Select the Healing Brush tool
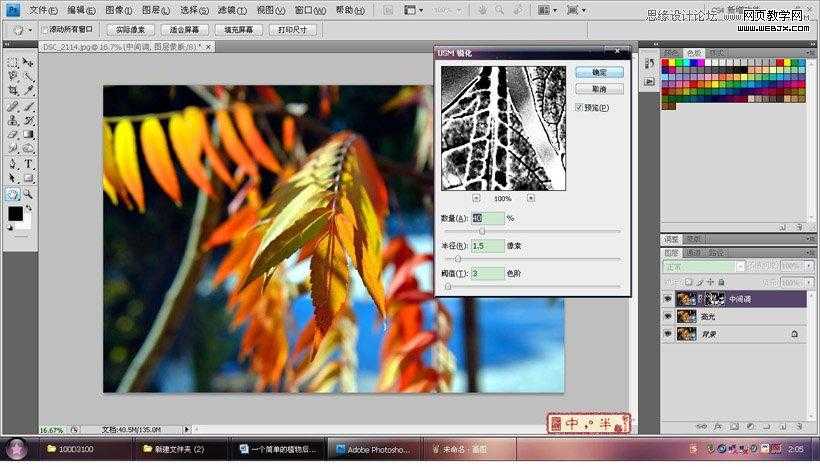Image resolution: width=820 pixels, height=467 pixels. click(13, 106)
